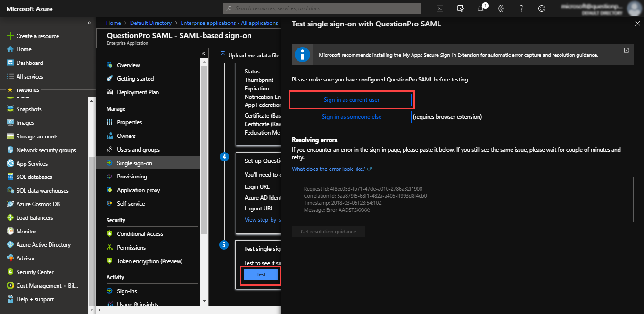Open the notifications bell icon

point(481,8)
